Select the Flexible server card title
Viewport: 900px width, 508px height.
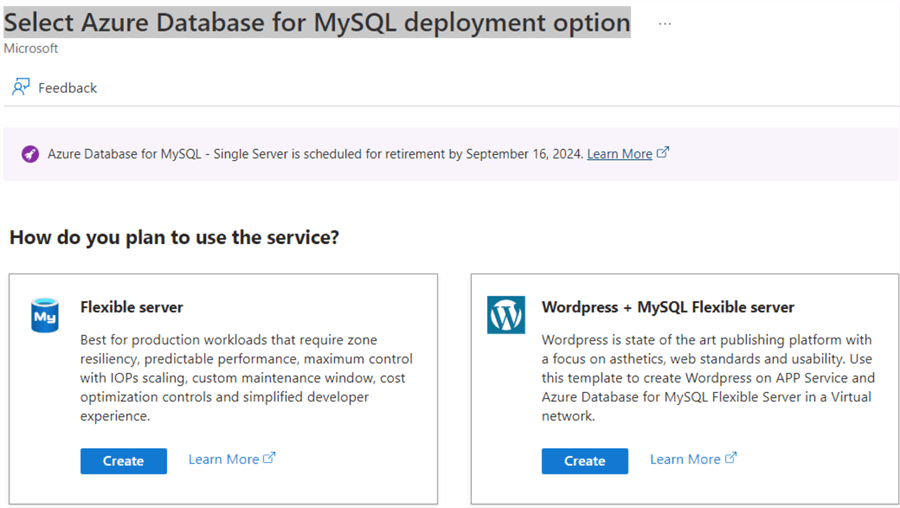click(x=132, y=307)
